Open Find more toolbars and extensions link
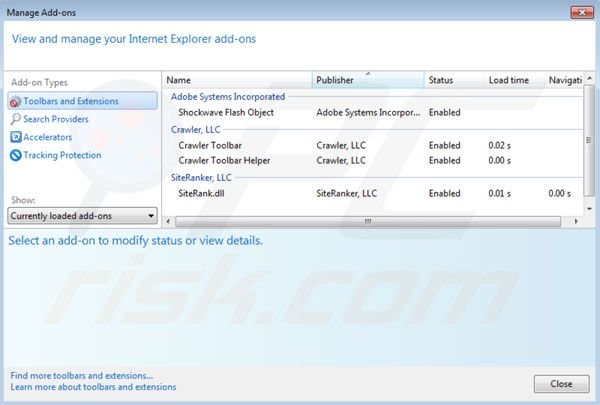The width and height of the screenshot is (600, 405). pyautogui.click(x=82, y=376)
